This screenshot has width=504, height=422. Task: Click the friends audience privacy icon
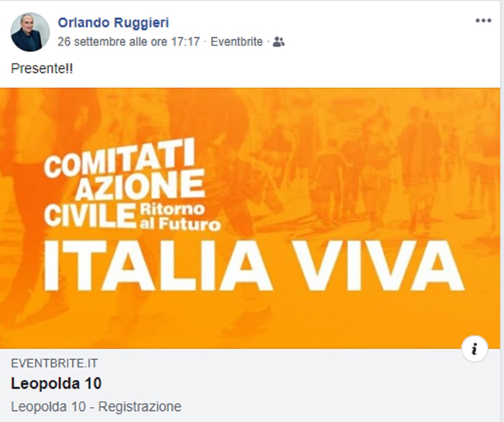click(x=279, y=42)
